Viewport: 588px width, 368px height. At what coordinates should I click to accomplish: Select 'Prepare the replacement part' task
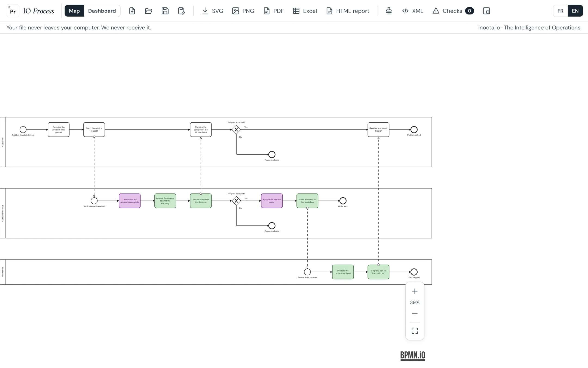coord(343,272)
